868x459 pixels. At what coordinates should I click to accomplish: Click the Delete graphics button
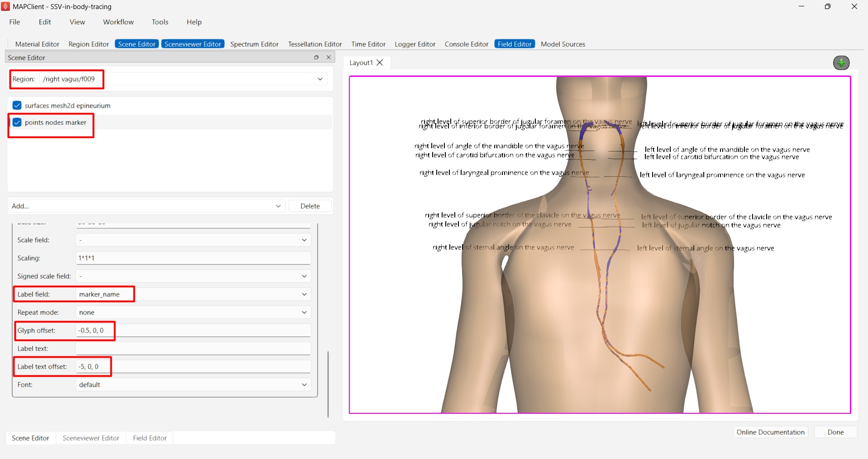310,206
